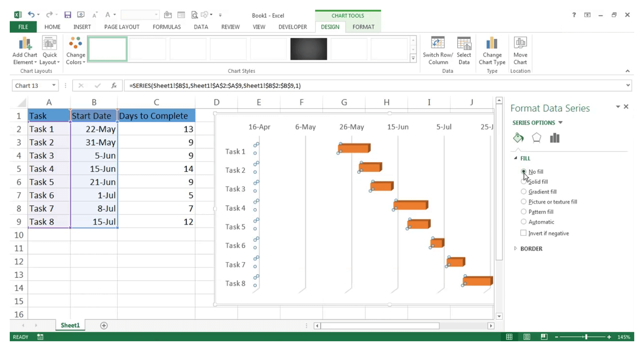The height and width of the screenshot is (351, 644).
Task: Open the SERIES OPTIONS dropdown
Action: coord(561,122)
